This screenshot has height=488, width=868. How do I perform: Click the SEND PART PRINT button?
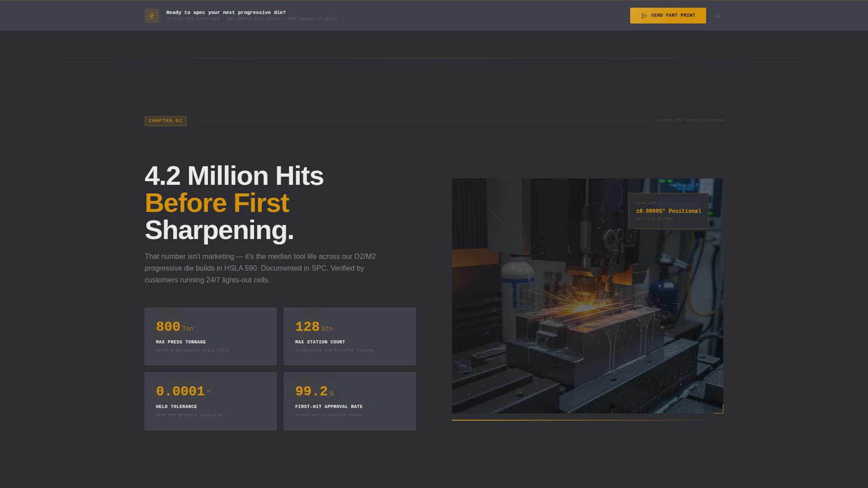[x=668, y=15]
